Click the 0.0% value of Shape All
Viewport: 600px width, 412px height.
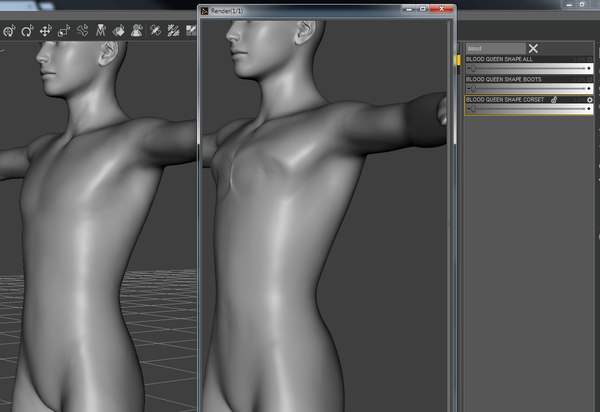pos(579,59)
